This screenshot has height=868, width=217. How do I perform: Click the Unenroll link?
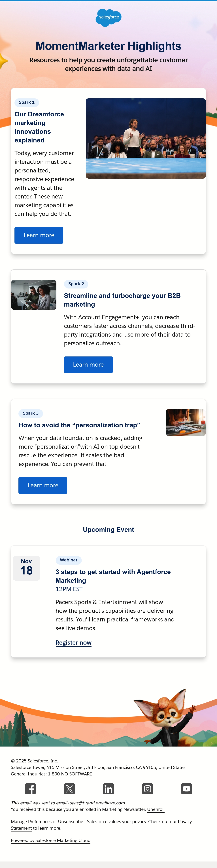(x=156, y=809)
